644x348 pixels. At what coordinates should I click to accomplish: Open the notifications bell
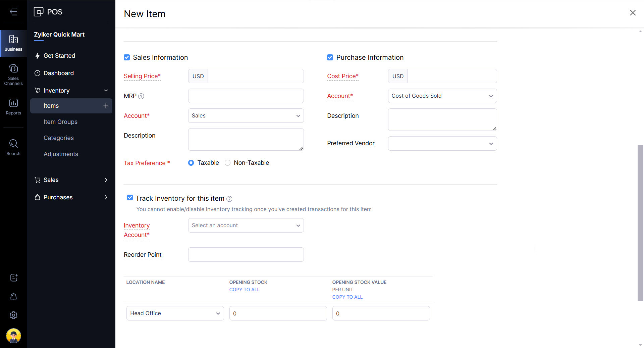[13, 297]
